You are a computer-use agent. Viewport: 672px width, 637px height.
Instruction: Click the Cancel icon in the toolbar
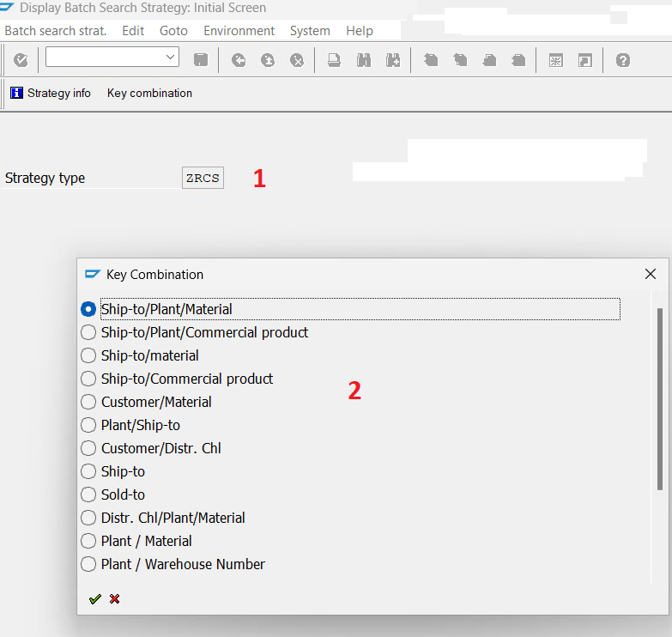click(x=297, y=60)
